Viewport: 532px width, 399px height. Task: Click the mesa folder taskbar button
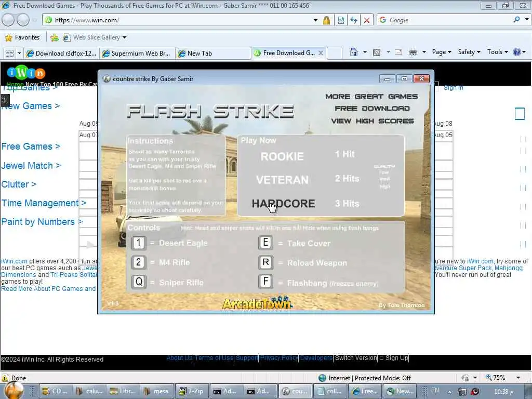(x=156, y=391)
